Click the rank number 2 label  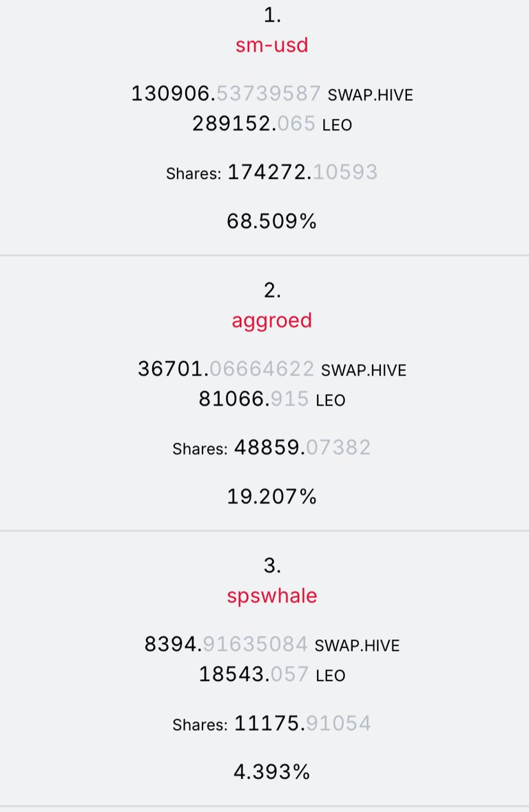272,290
